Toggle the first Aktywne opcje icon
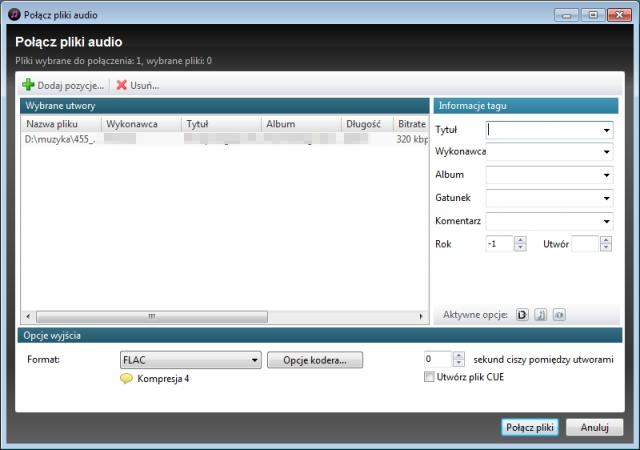The width and height of the screenshot is (640, 450). click(x=522, y=315)
